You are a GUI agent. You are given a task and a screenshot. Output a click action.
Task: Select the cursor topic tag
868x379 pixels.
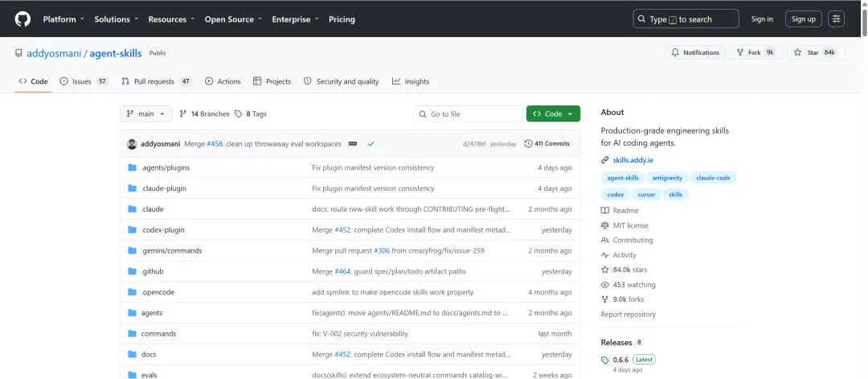tap(646, 195)
